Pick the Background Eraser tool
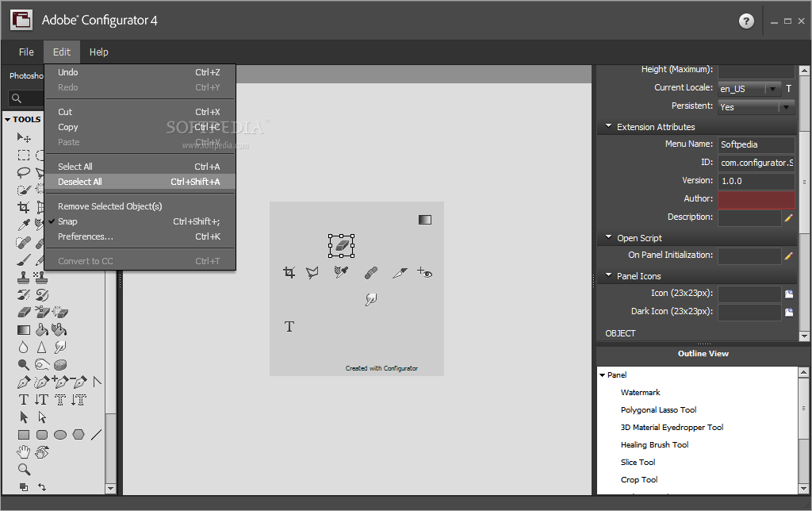 42,312
